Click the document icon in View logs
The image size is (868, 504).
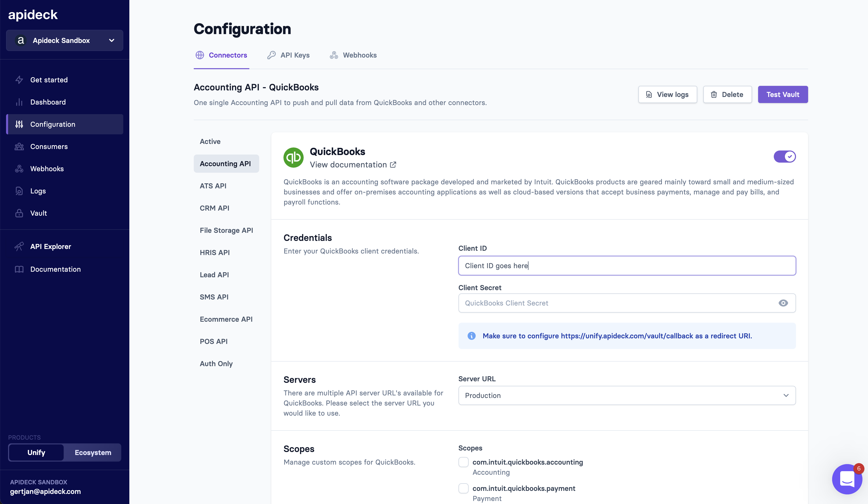(x=649, y=94)
